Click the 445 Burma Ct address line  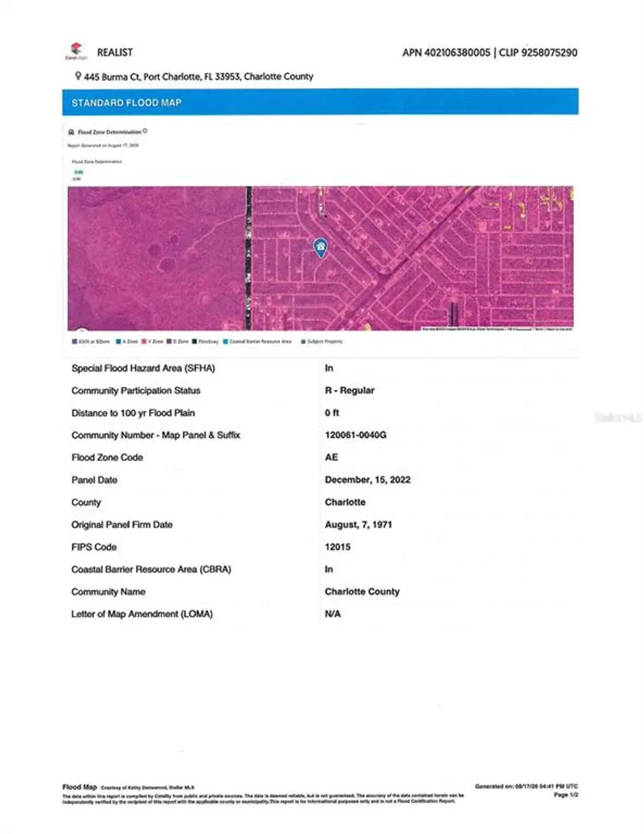(198, 76)
